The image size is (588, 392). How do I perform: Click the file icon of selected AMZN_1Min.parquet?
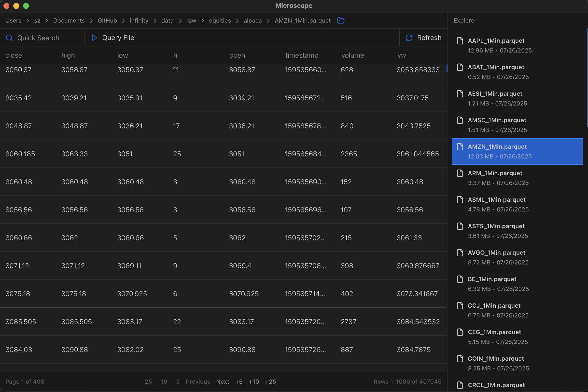[460, 146]
